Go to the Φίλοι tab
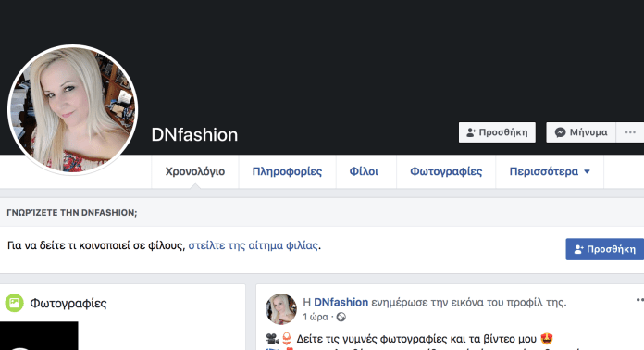 coord(364,171)
